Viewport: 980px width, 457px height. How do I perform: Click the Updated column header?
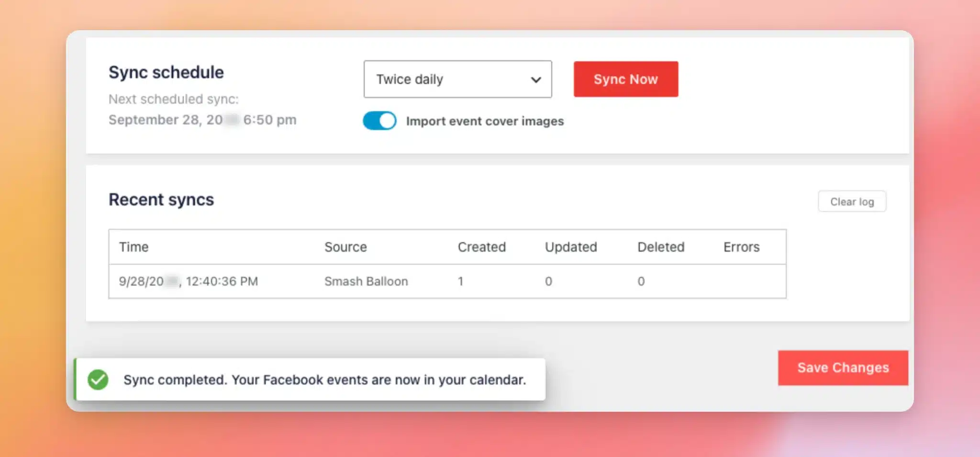click(571, 247)
